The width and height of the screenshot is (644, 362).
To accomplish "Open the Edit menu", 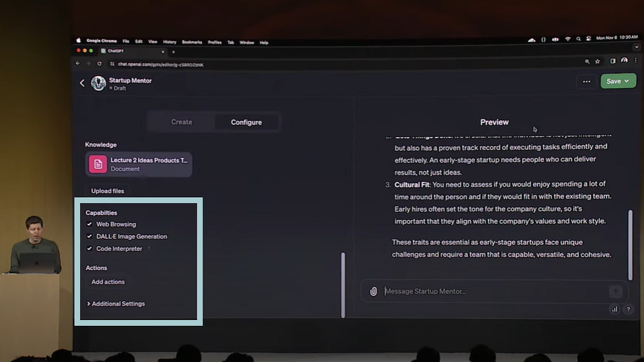I will 139,42.
